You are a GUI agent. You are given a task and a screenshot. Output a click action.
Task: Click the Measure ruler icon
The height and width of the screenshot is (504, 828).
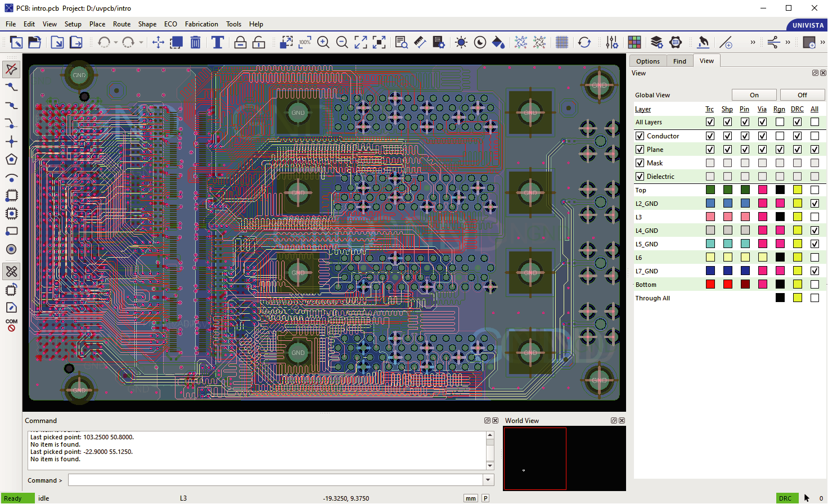(420, 43)
